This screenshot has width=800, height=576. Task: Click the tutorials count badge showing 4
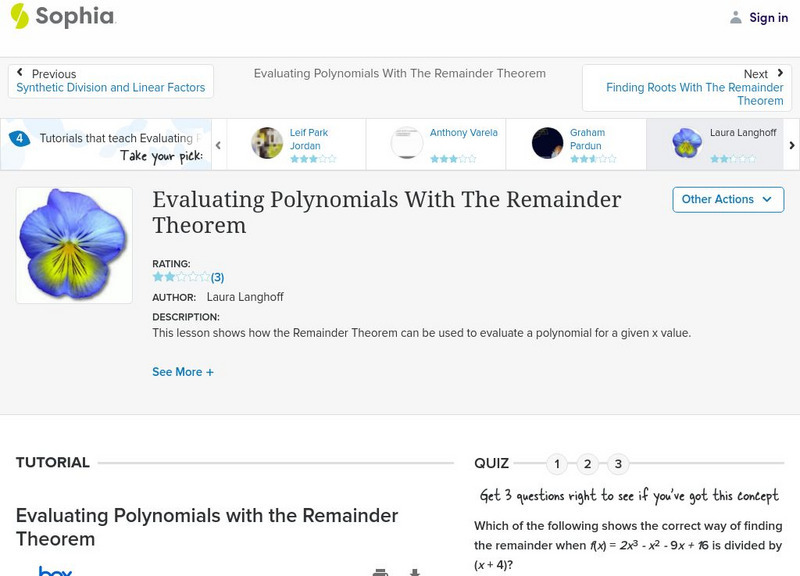[x=18, y=138]
